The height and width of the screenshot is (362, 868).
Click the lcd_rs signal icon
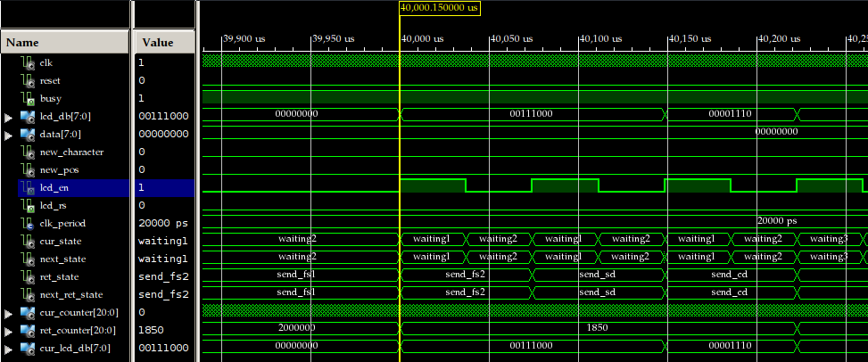coord(27,205)
